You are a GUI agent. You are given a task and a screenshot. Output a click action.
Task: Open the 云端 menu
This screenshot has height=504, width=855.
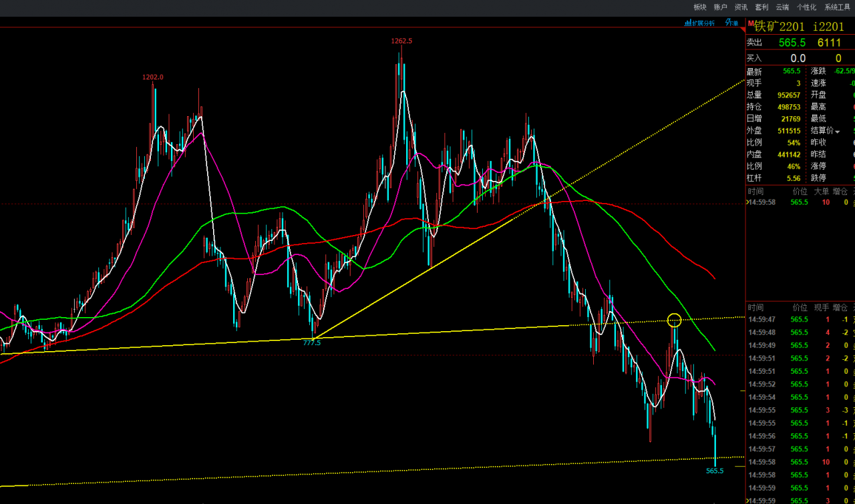(782, 7)
